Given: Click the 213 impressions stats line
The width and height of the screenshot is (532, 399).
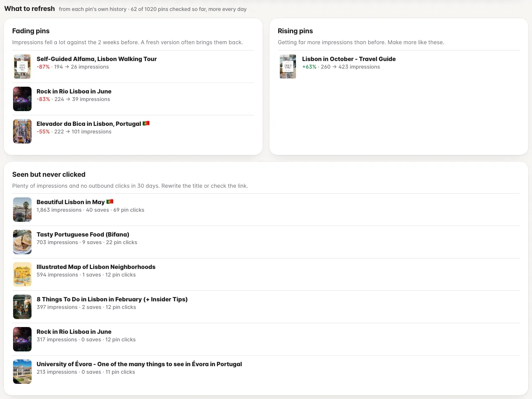Looking at the screenshot, I should pyautogui.click(x=86, y=372).
